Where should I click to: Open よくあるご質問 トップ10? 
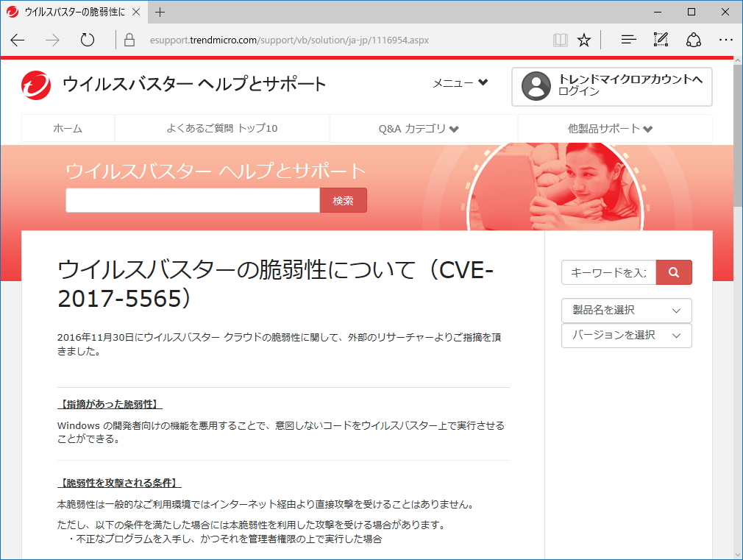221,128
